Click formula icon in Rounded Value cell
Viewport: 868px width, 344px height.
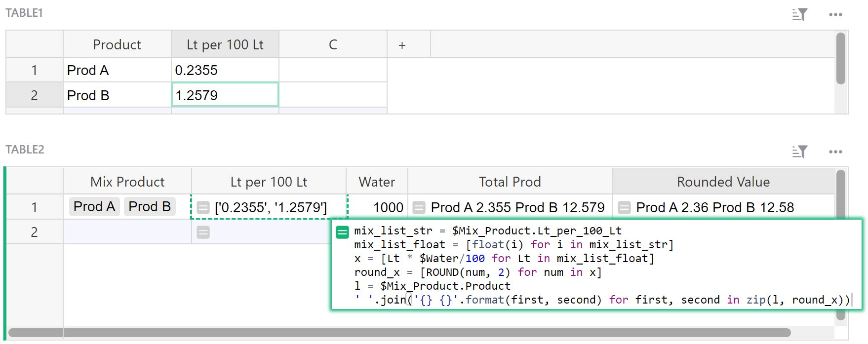pyautogui.click(x=624, y=208)
